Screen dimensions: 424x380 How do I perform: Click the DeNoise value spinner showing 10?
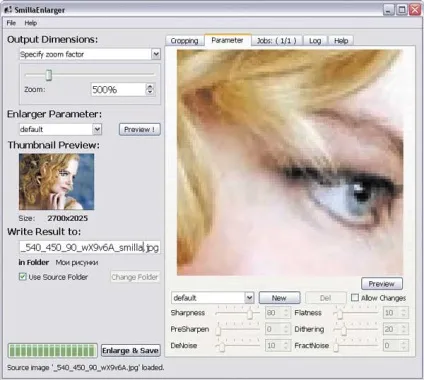278,346
